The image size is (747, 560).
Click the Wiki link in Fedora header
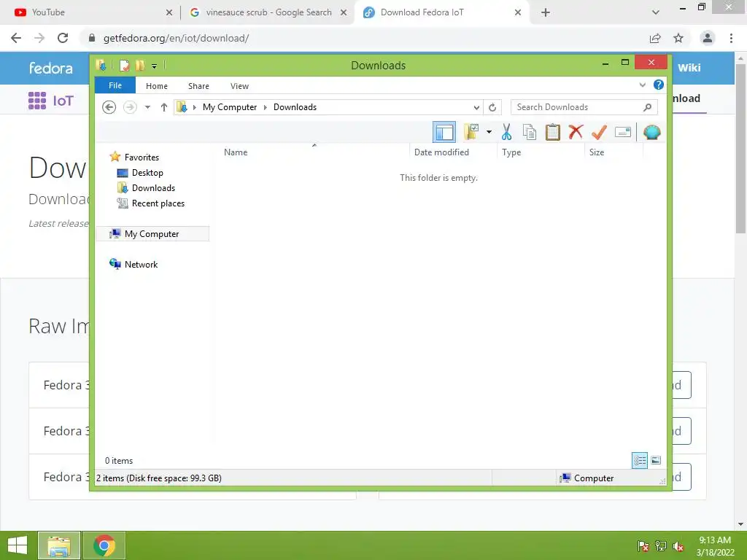coord(689,68)
